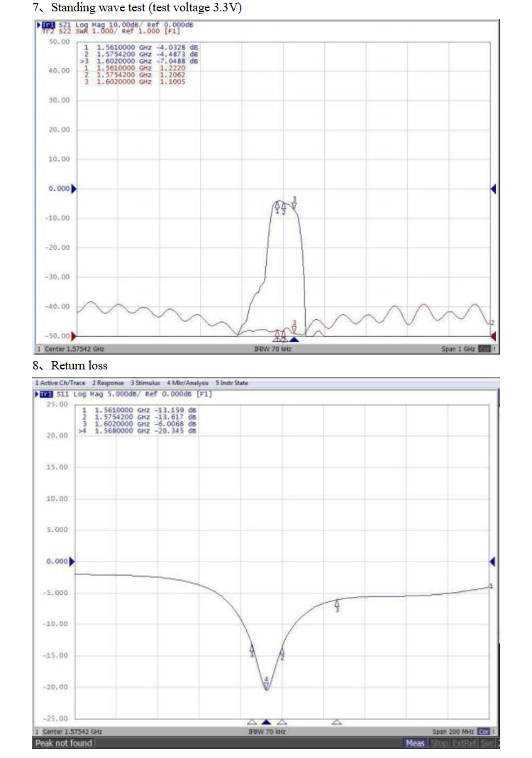Viewport: 532px width, 758px height.
Task: Click the 0.000 reference arrow on S11 chart
Action: (x=72, y=562)
